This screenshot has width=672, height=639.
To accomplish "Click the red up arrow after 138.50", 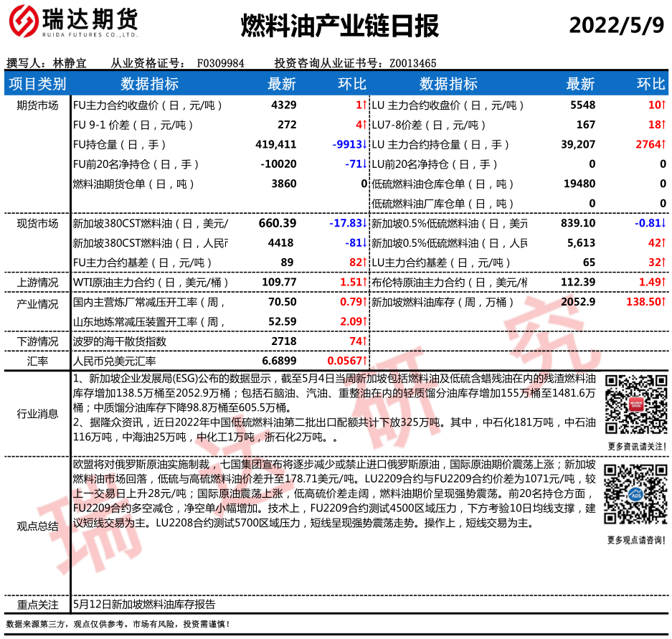I will click(663, 302).
